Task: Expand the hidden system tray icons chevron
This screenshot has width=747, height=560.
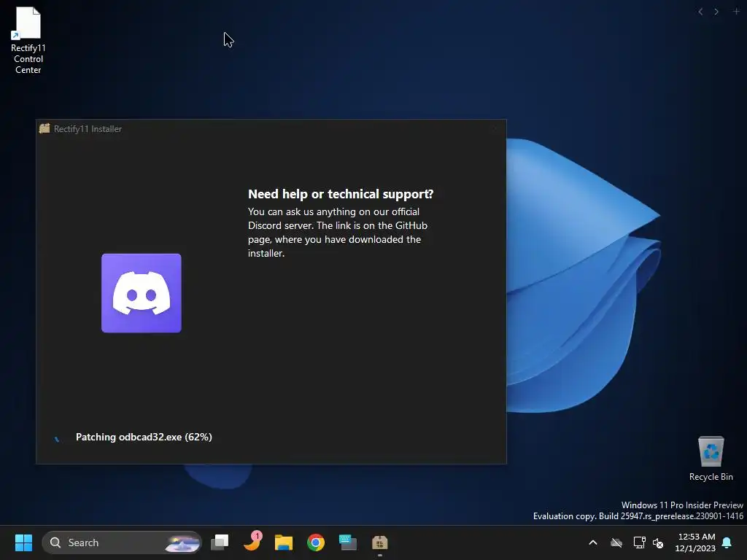Action: 593,542
